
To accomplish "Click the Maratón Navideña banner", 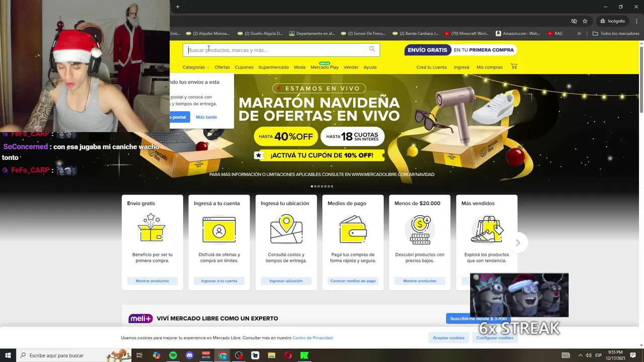I will coord(319,109).
